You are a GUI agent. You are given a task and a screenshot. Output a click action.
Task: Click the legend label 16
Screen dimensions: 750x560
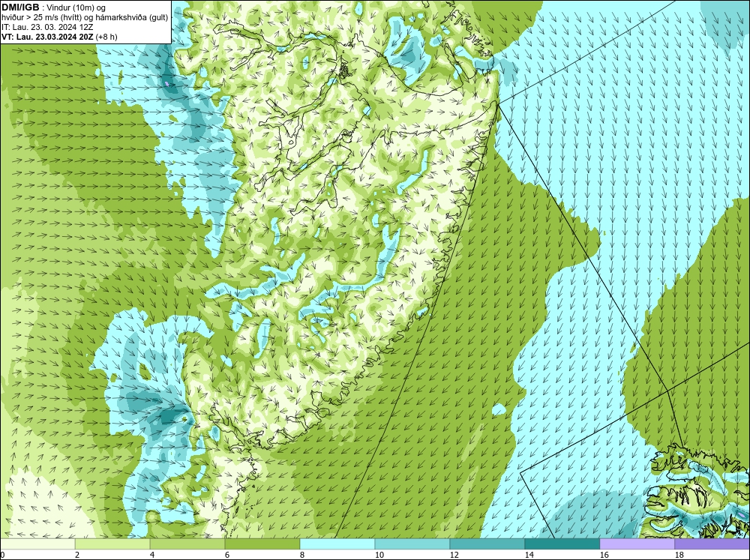[x=604, y=555]
